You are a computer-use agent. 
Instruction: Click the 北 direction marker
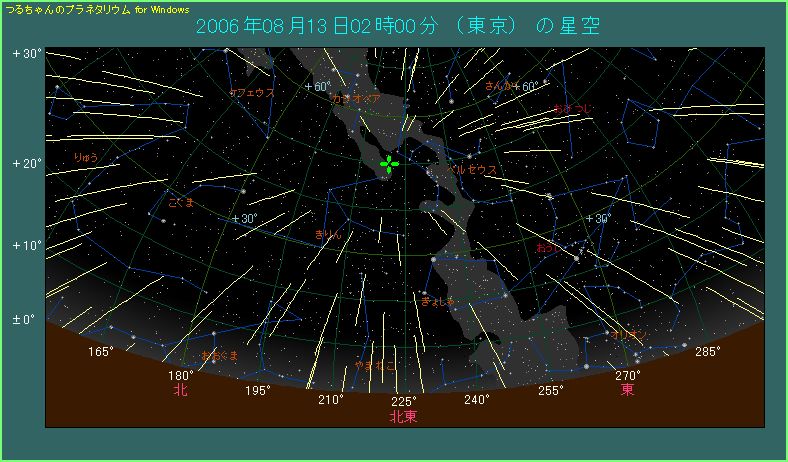[x=180, y=390]
